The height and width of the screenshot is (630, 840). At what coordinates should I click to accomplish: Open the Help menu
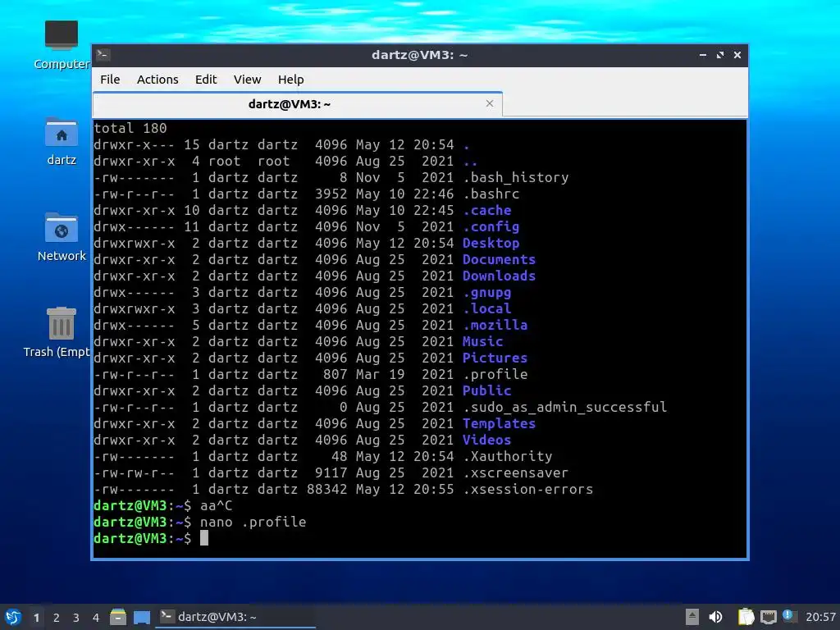(x=291, y=80)
